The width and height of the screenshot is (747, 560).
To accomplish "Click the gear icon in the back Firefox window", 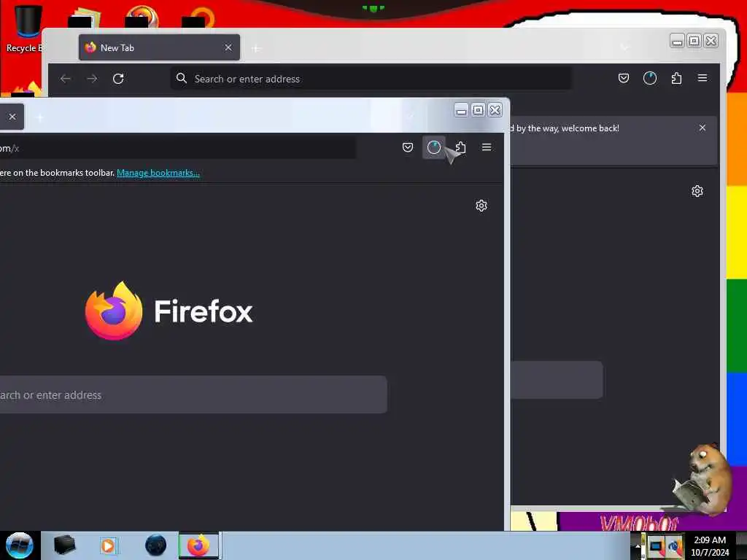I will tap(697, 191).
